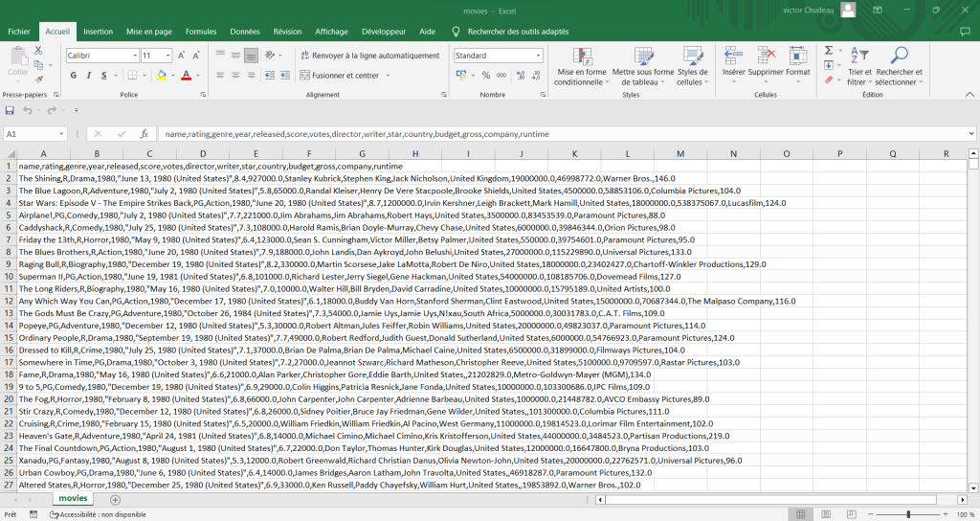Toggle Bold formatting
980x521 pixels.
[73, 75]
